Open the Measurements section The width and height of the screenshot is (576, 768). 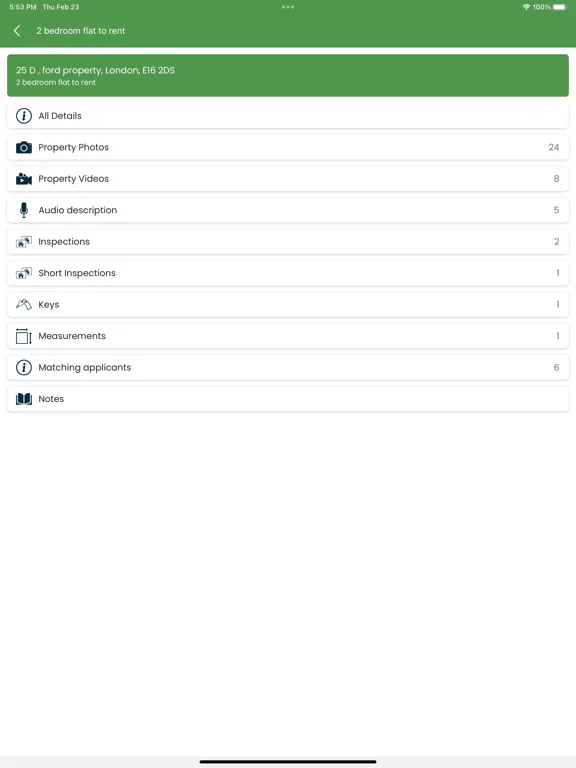(288, 336)
